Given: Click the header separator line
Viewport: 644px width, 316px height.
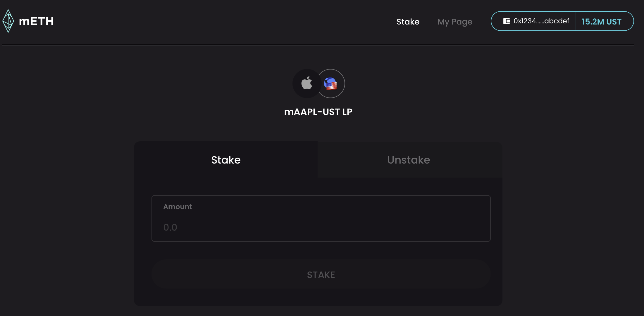Looking at the screenshot, I should pyautogui.click(x=318, y=45).
